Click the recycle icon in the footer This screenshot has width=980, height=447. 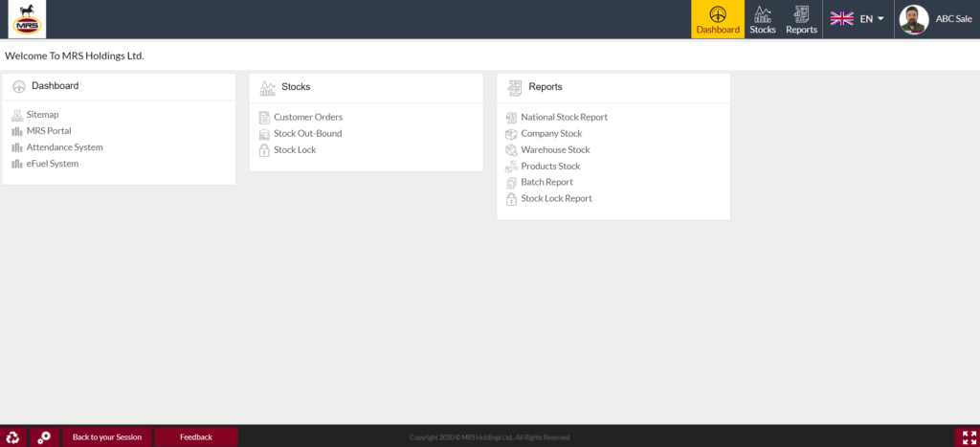click(13, 437)
